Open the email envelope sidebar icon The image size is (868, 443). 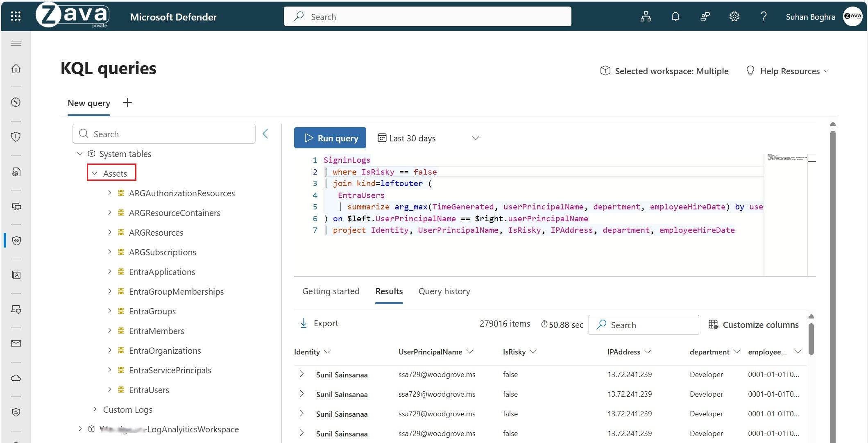point(16,343)
